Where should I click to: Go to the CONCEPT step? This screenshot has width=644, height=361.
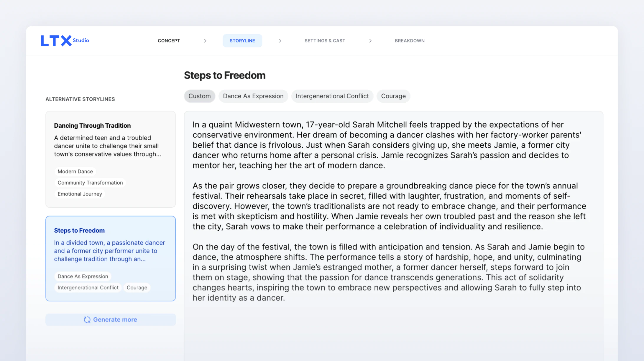[169, 41]
